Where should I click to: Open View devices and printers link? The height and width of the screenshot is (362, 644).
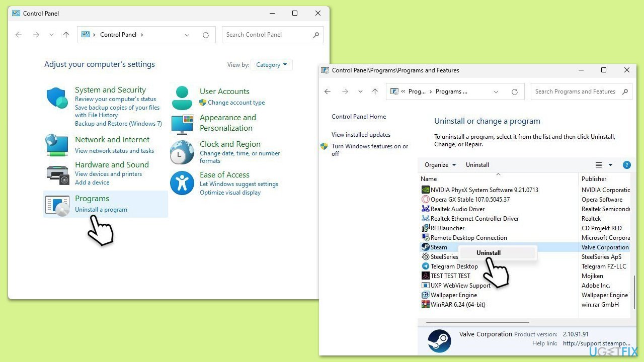coord(108,174)
